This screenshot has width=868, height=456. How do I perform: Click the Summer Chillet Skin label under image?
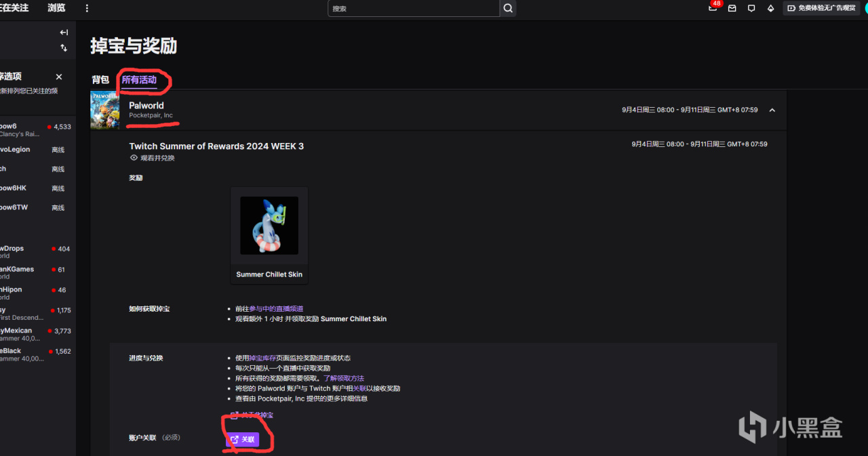(269, 274)
